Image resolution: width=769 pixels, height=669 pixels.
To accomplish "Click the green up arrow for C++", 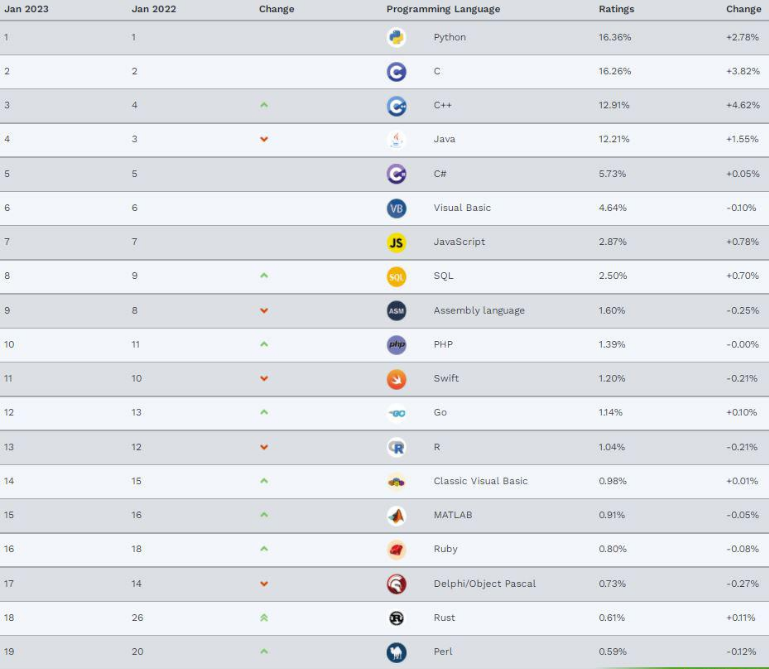I will coord(264,105).
